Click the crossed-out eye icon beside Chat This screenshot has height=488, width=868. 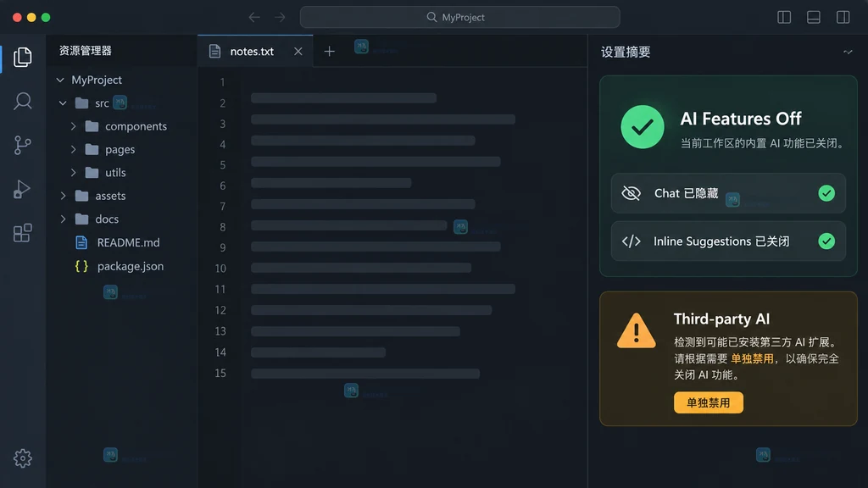(631, 193)
